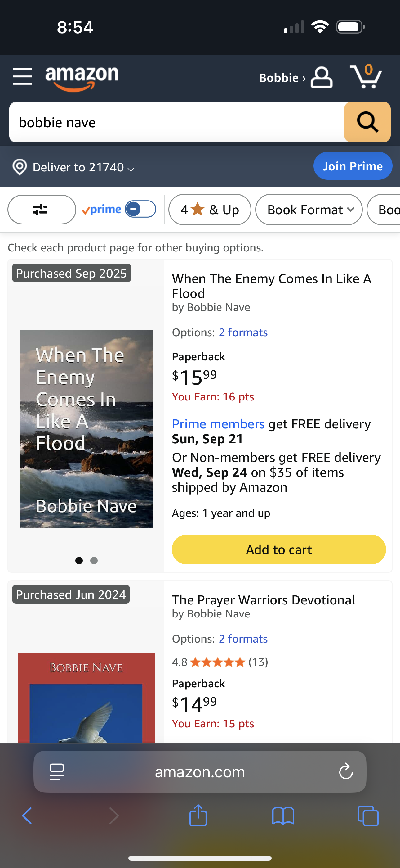This screenshot has height=868, width=400.
Task: Click the Join Prime button
Action: point(353,166)
